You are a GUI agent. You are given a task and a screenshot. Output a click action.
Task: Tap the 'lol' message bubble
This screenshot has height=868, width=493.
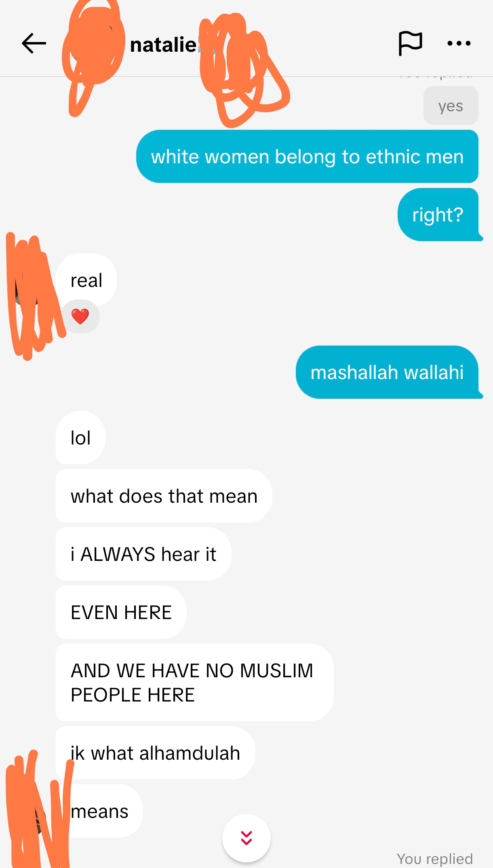(80, 438)
